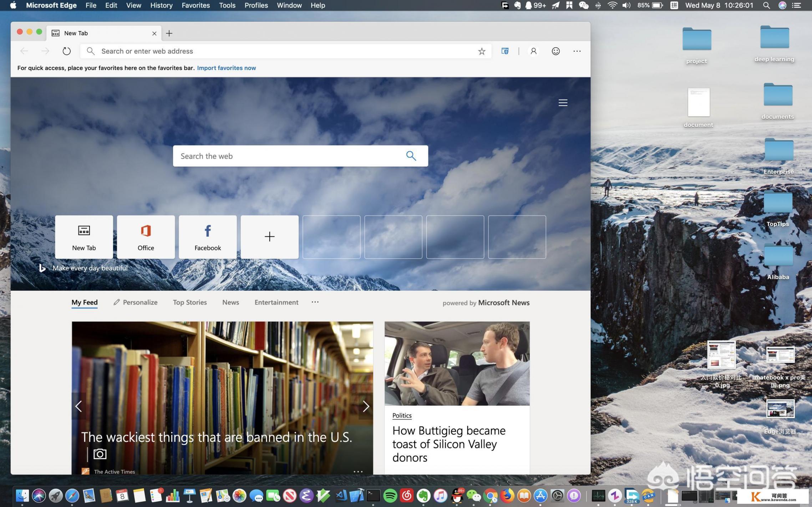812x507 pixels.
Task: Launch Firefox from the Dock
Action: point(507,496)
